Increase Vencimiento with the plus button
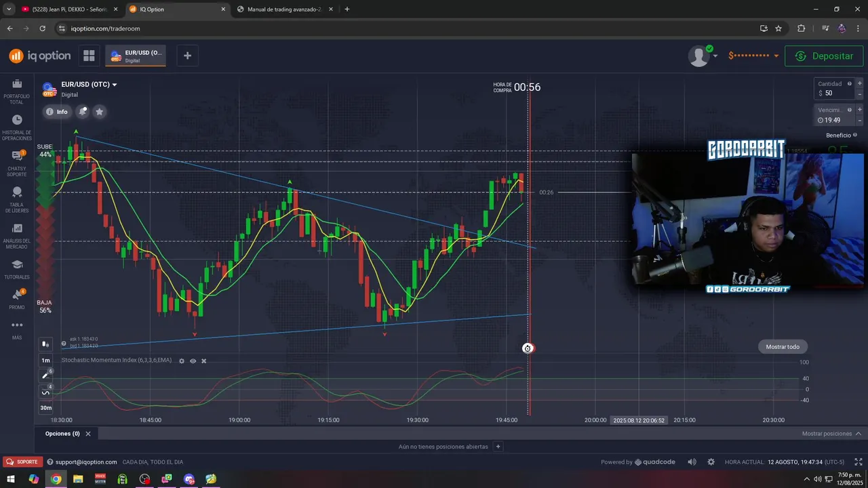Viewport: 868px width, 488px height. coord(859,110)
